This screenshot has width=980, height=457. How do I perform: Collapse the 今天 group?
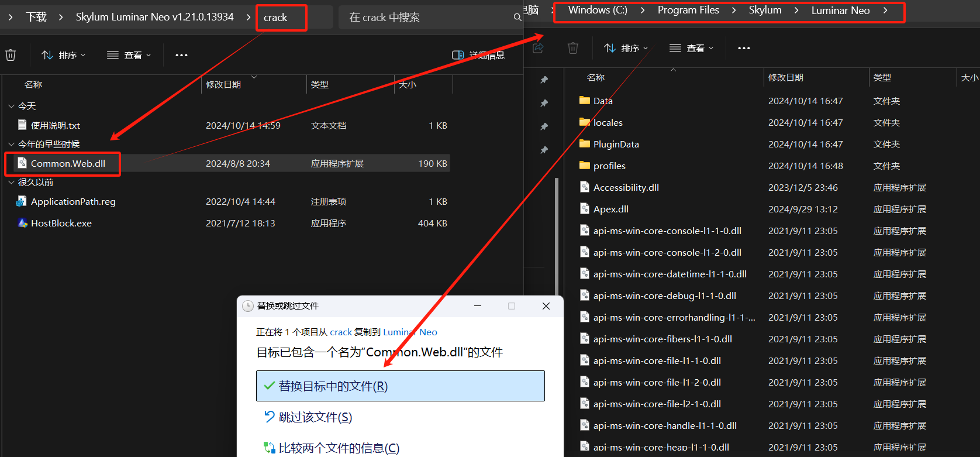(11, 106)
